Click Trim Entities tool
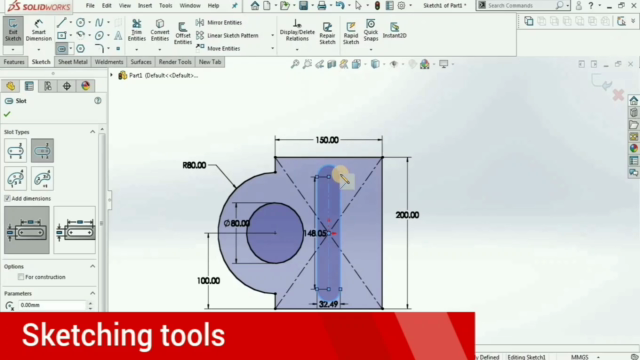Viewport: 640px width, 360px height. pyautogui.click(x=137, y=30)
